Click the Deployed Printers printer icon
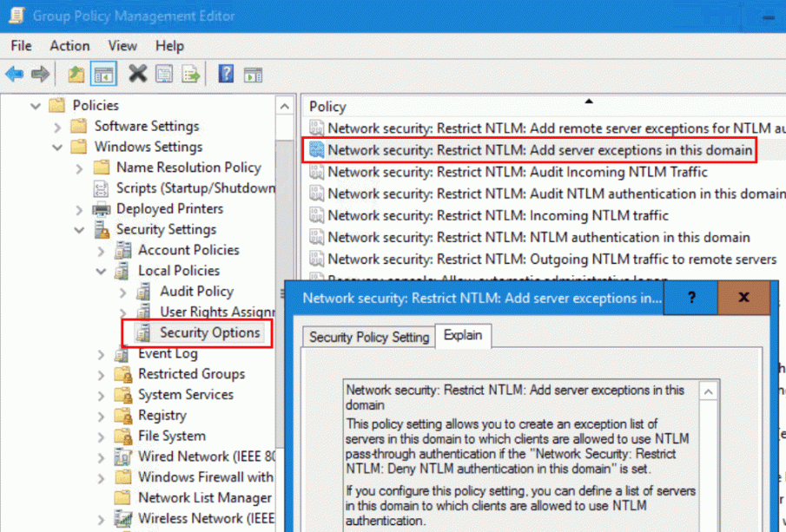The width and height of the screenshot is (786, 532). coord(102,209)
